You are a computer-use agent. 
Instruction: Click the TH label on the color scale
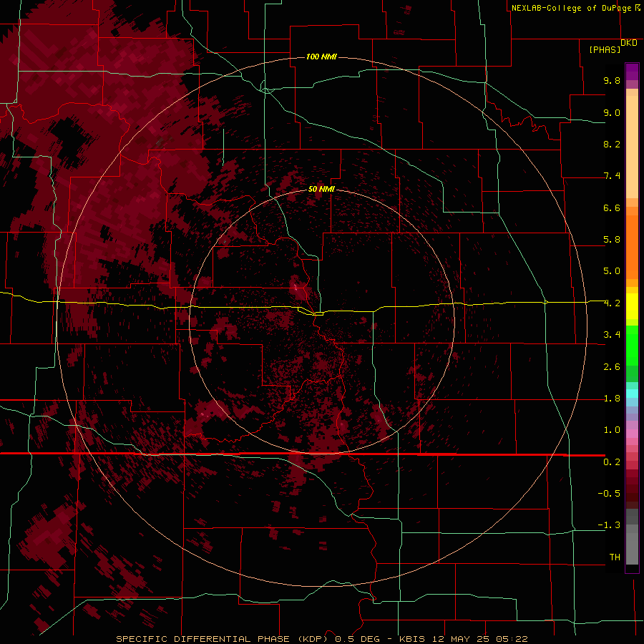click(x=615, y=557)
